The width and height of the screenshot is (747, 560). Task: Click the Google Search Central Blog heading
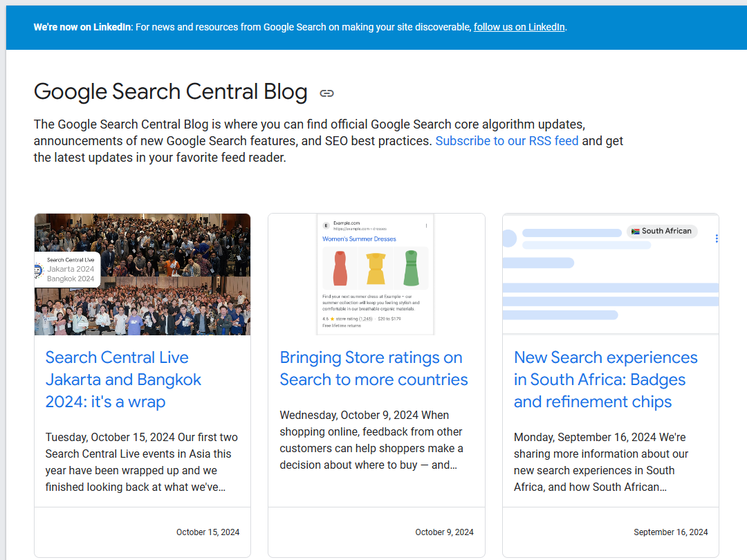(170, 91)
